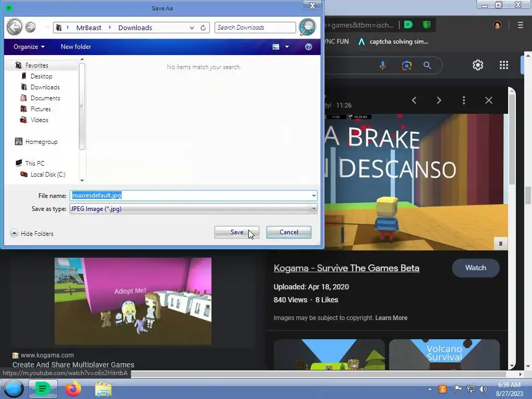
Task: Open Google settings gear icon
Action: (478, 65)
